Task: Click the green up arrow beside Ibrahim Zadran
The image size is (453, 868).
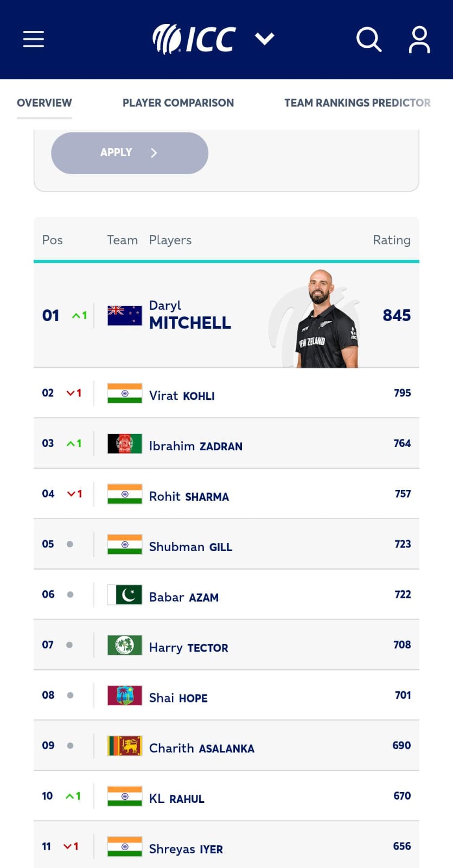Action: pyautogui.click(x=74, y=443)
